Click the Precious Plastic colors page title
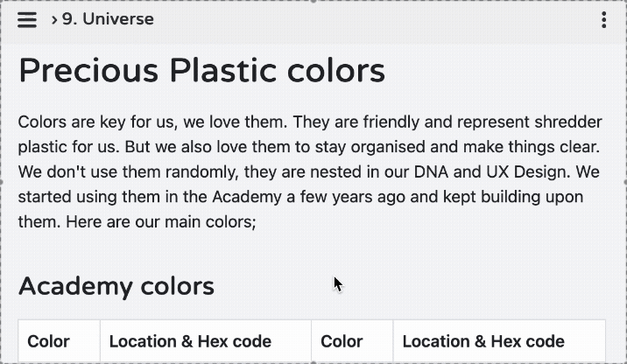Image resolution: width=627 pixels, height=364 pixels. (x=201, y=70)
